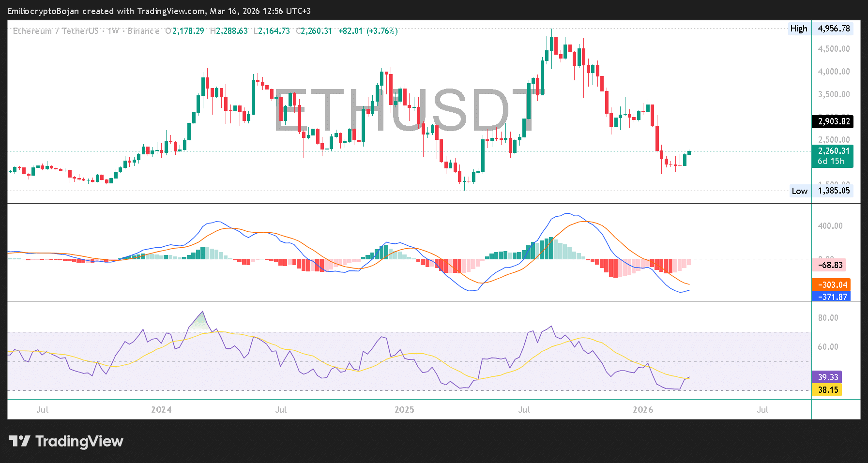This screenshot has width=868, height=463.
Task: Click the High label on price axis
Action: (x=798, y=29)
